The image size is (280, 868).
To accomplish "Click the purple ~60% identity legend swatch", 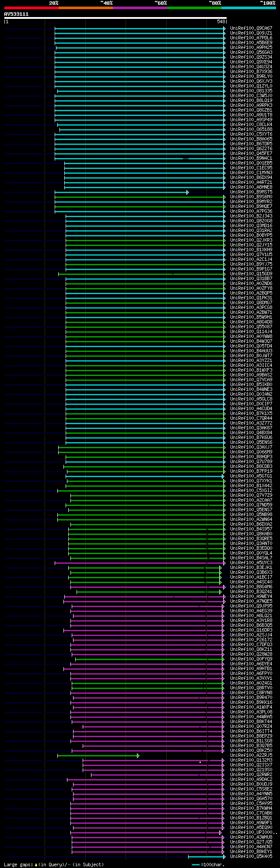I will 140,8.
